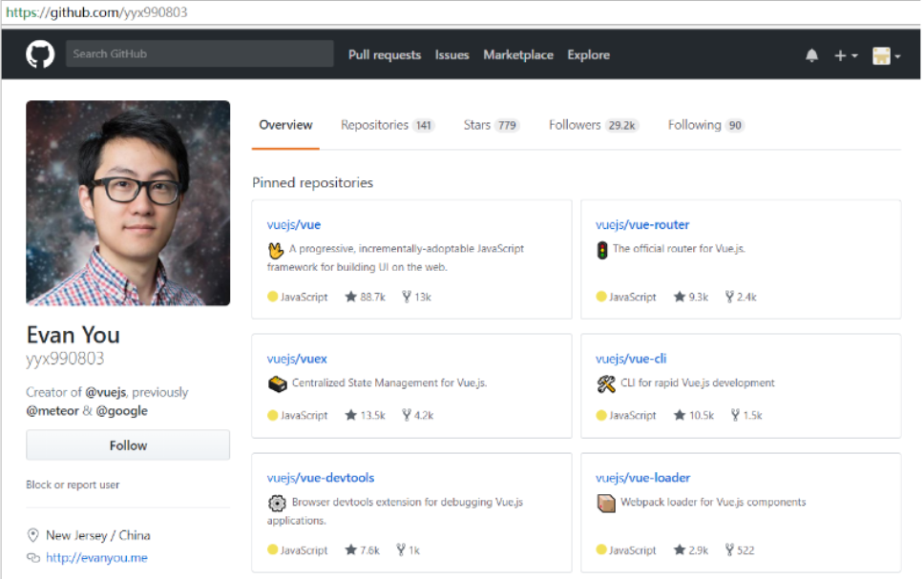Click the browser address bar URL

(x=96, y=12)
